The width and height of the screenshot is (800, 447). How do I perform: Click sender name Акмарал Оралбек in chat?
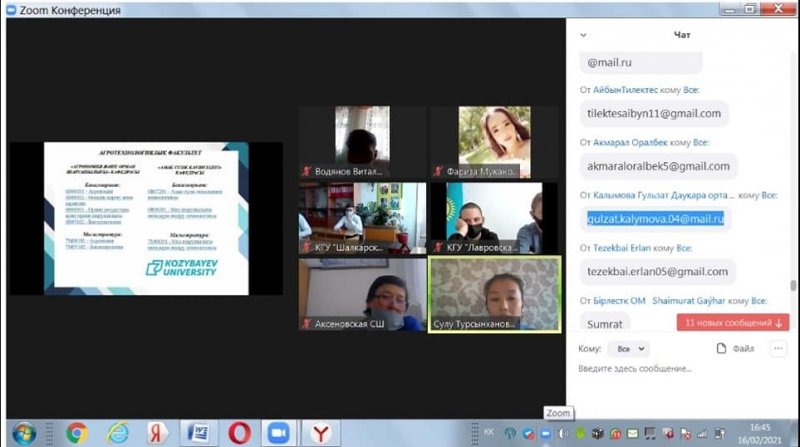[x=630, y=142]
